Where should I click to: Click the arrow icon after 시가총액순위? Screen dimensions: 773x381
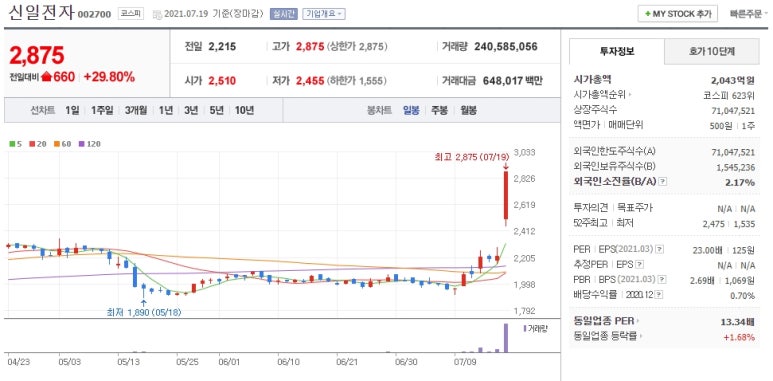[630, 95]
